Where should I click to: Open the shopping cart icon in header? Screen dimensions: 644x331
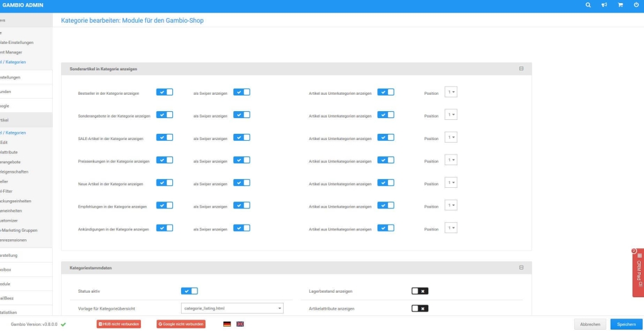coord(620,5)
